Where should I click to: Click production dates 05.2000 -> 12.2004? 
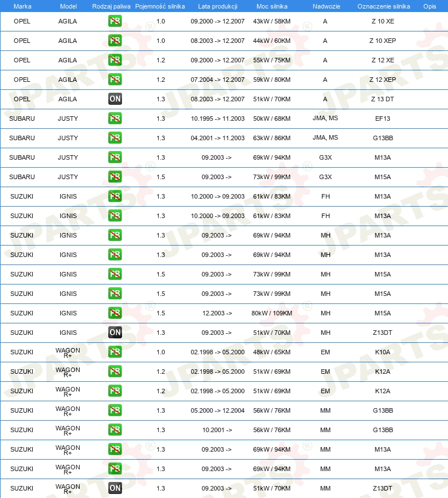click(x=218, y=410)
